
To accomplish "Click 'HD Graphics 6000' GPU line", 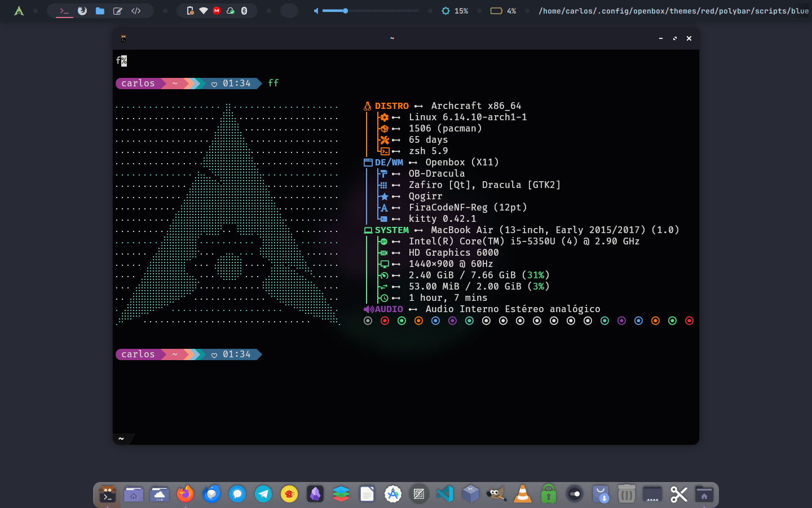I will point(454,252).
